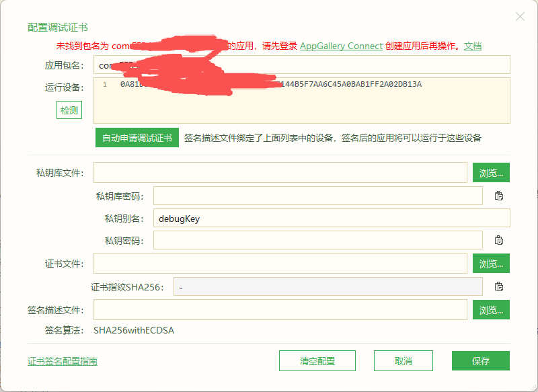Screen dimensions: 538x392
Task: Open the 文档 link
Action: pos(473,46)
